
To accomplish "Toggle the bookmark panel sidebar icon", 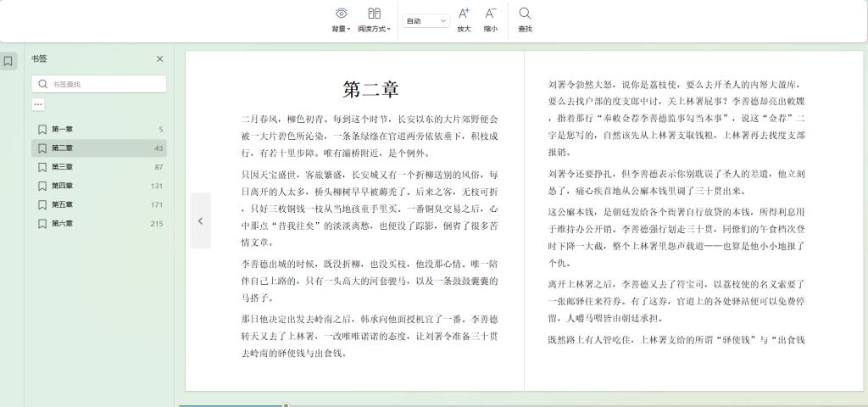I will tap(8, 61).
